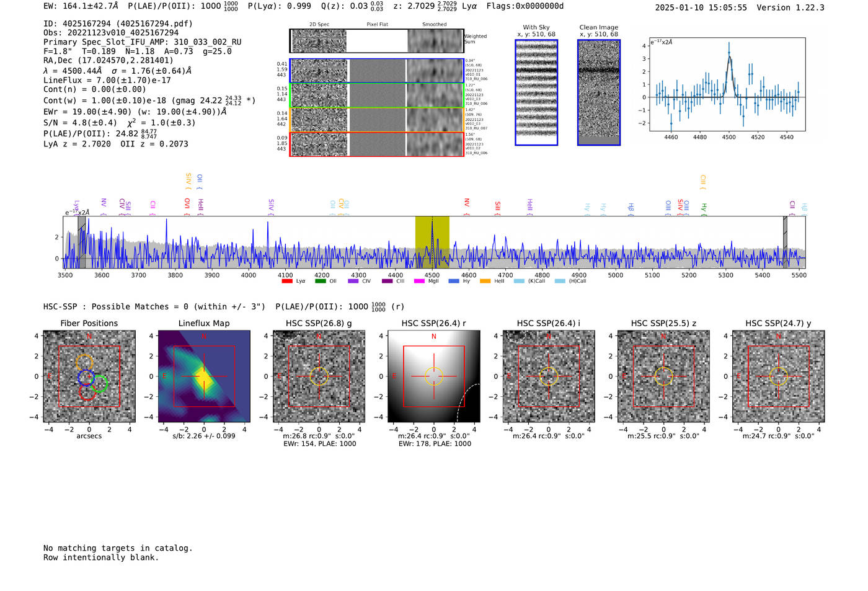Click EWr: 154, PLAE: 1000 under g image
This screenshot has height=591, width=868.
(319, 444)
